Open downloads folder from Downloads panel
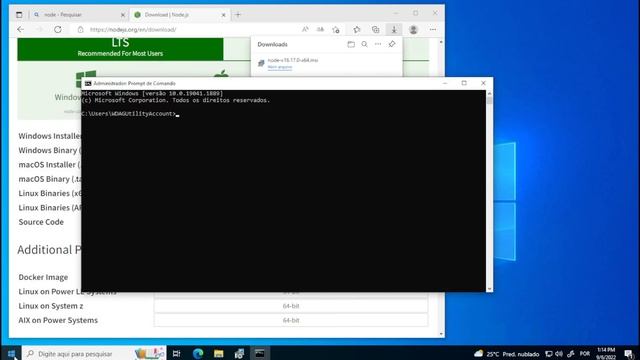Viewport: 640px width, 360px height. 351,44
